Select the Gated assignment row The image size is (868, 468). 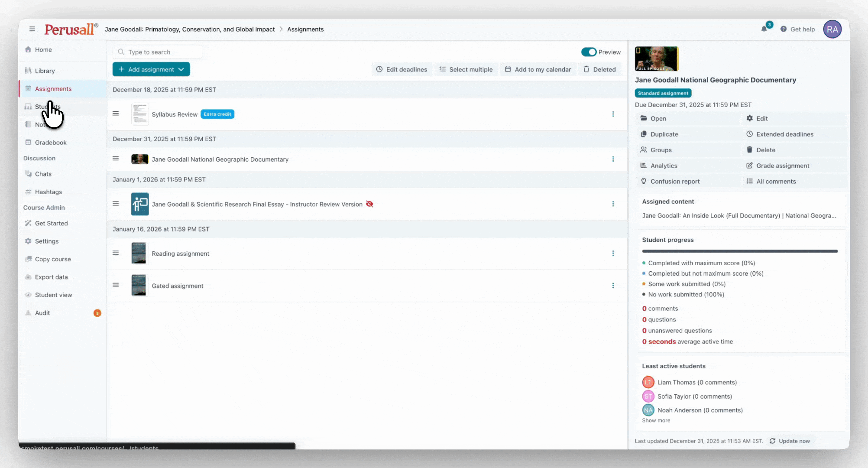pyautogui.click(x=367, y=286)
